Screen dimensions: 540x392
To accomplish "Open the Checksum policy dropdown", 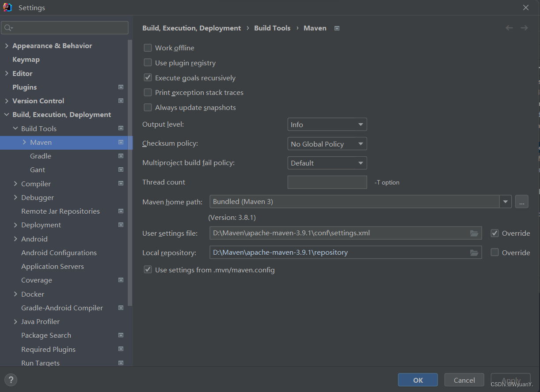I will click(327, 144).
